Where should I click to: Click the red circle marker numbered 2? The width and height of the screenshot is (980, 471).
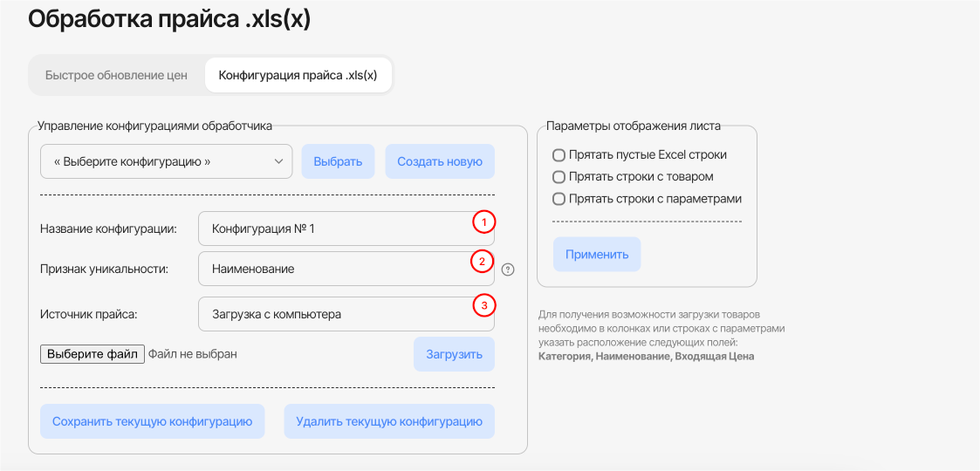(x=483, y=261)
